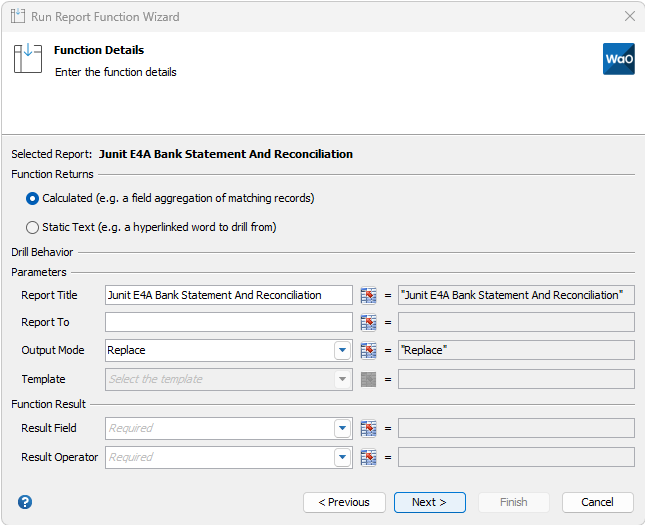Select the Static Text function return option
The height and width of the screenshot is (525, 645).
pos(33,227)
